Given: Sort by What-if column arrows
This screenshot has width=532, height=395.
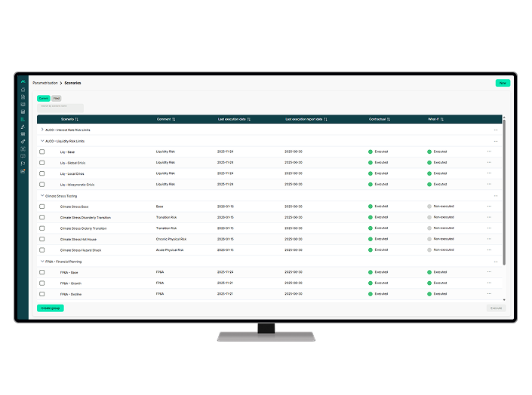Looking at the screenshot, I should (442, 119).
